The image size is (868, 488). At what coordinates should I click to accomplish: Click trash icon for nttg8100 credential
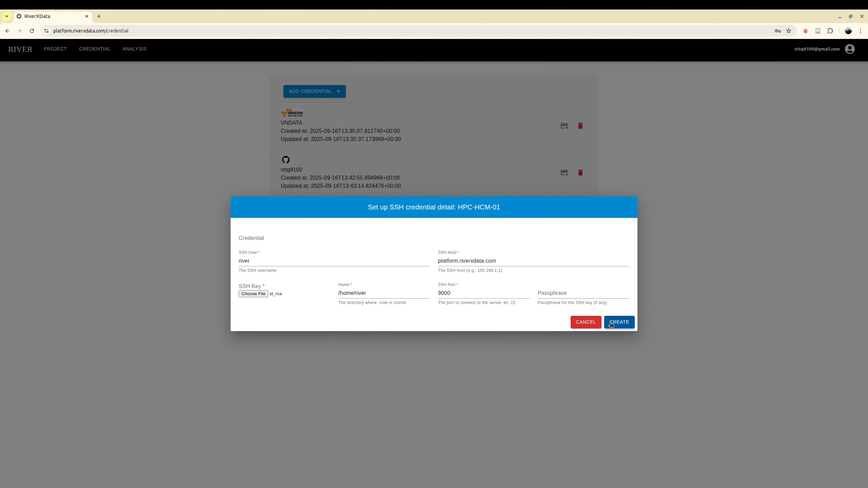(580, 173)
